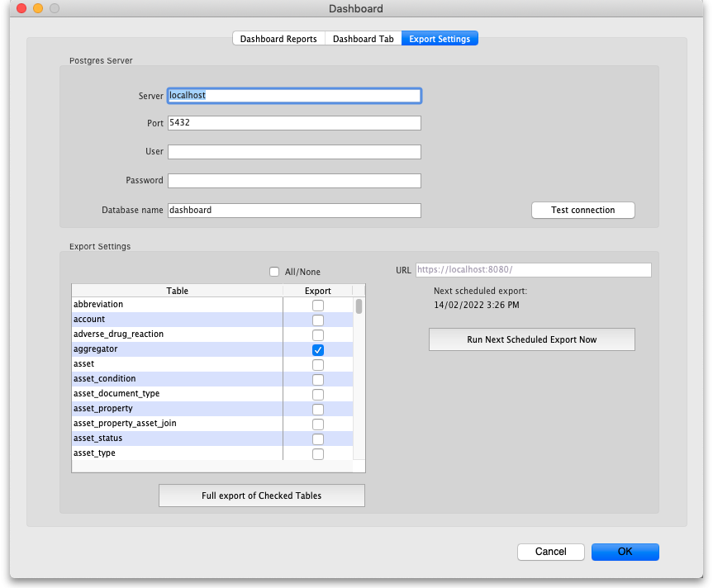Screen dimensions: 713x588
Task: Enable export for abbreviation table
Action: (318, 306)
